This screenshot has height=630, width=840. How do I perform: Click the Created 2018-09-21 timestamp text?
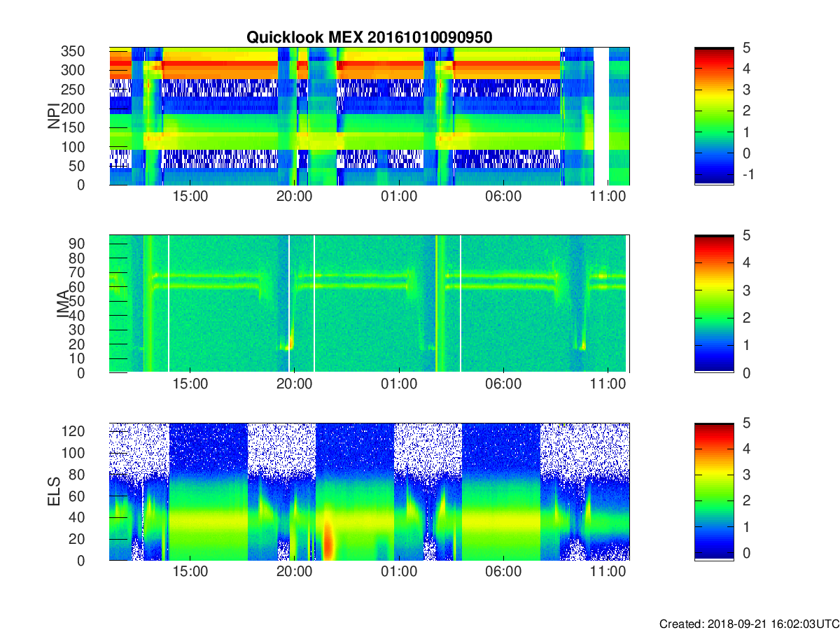click(748, 623)
